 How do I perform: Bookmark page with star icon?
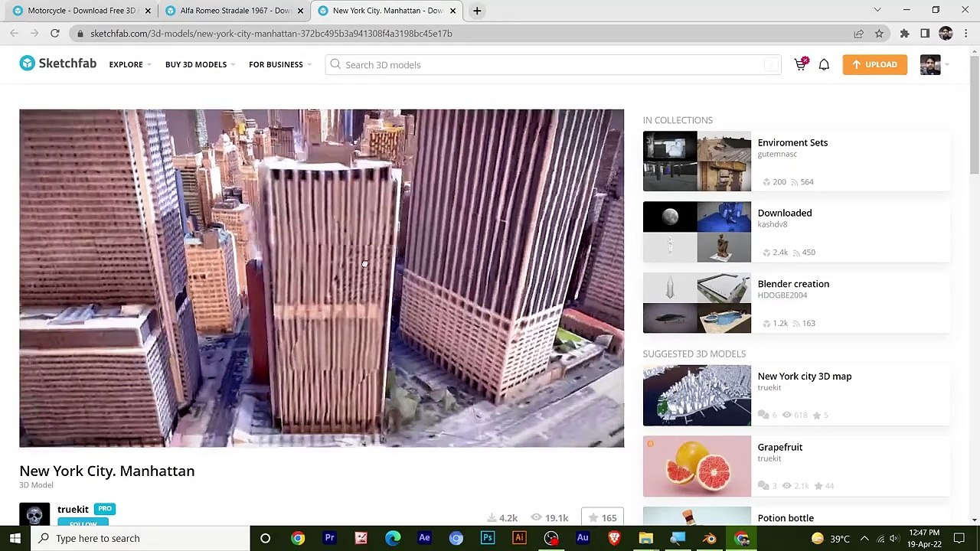click(x=879, y=34)
